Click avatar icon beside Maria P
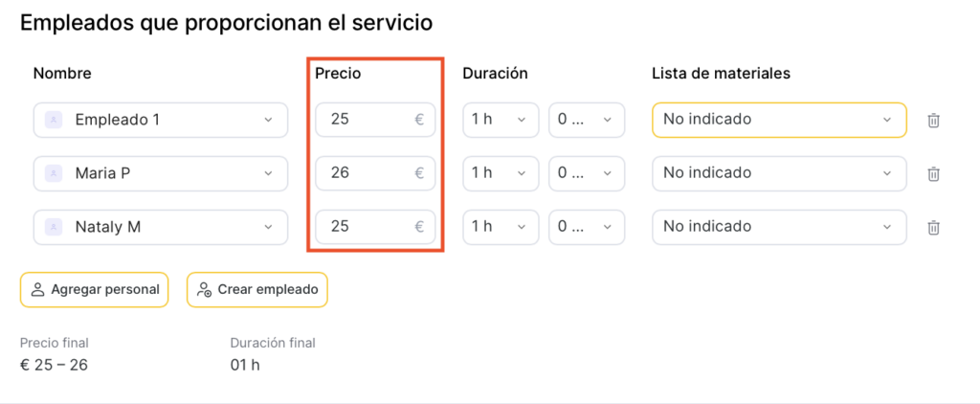Screen dimensions: 980x404 pyautogui.click(x=54, y=173)
